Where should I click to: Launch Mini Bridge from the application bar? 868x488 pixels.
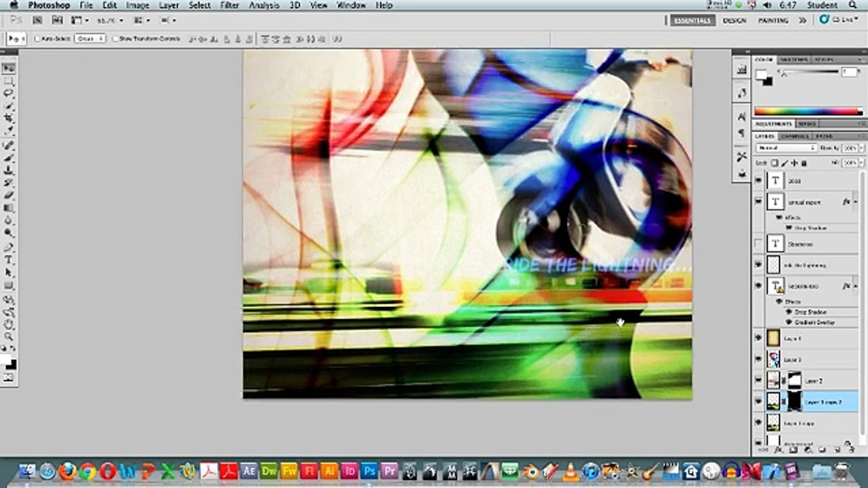(x=56, y=20)
